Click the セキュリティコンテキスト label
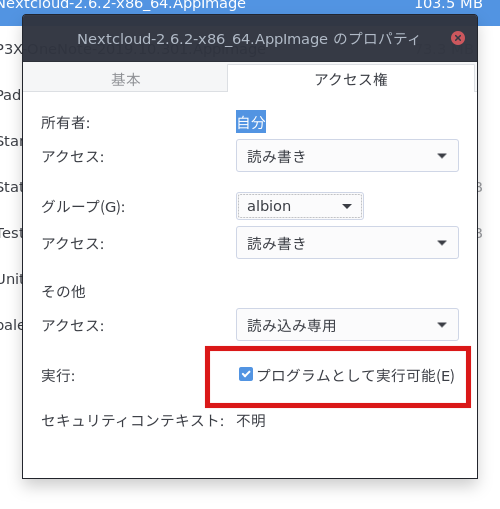This screenshot has width=500, height=509. pos(132,421)
